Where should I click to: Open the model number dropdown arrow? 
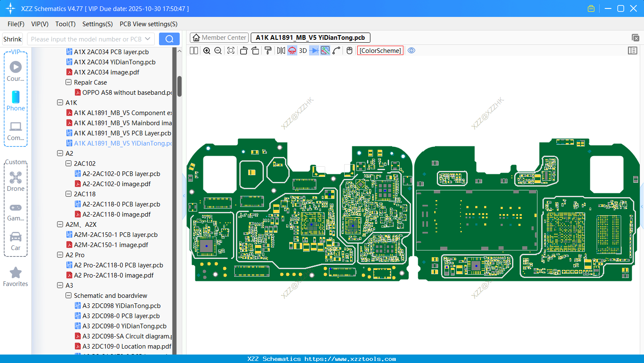(148, 39)
